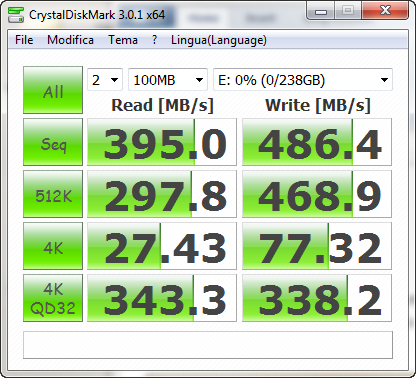Viewport: 416px width, 378px height.
Task: Open the File menu
Action: click(24, 40)
